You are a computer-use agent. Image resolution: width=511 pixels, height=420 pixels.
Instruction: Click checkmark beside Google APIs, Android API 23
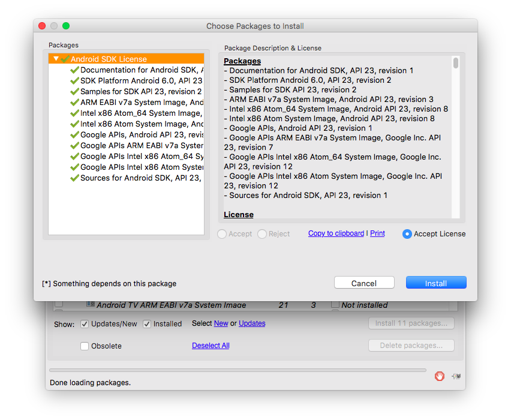coord(74,135)
